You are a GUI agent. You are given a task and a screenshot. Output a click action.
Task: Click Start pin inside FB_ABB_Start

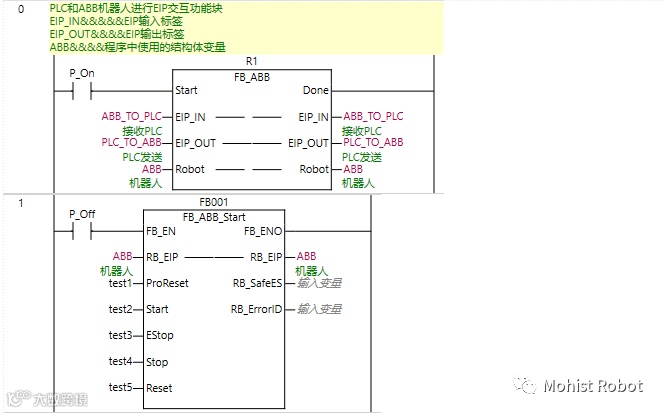157,309
